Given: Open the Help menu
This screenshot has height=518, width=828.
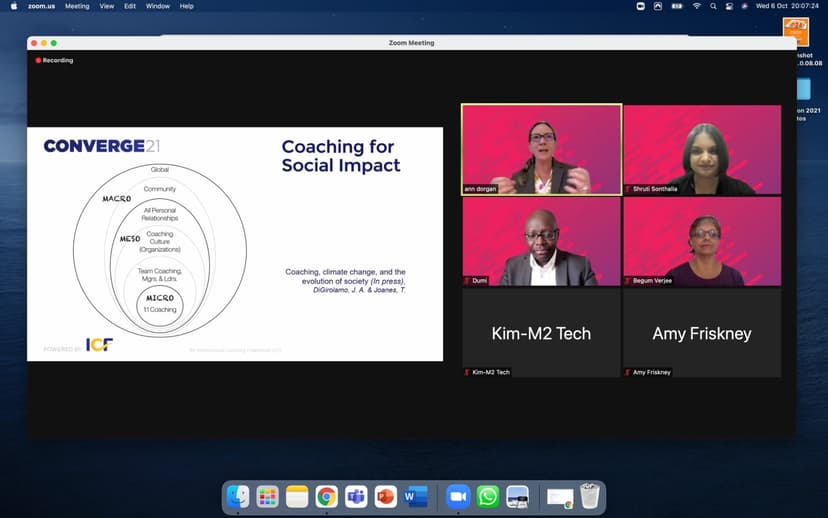Looking at the screenshot, I should coord(186,6).
